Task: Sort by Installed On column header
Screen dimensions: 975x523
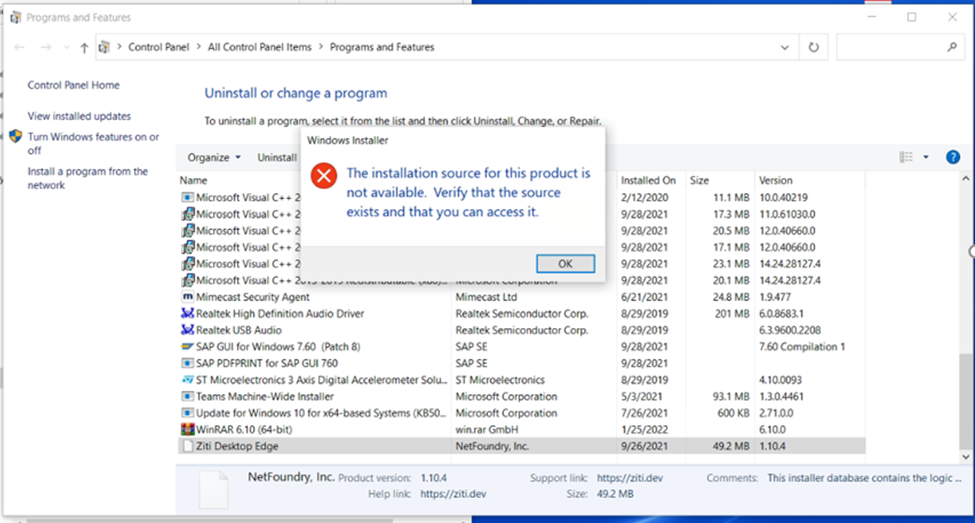Action: [x=648, y=180]
